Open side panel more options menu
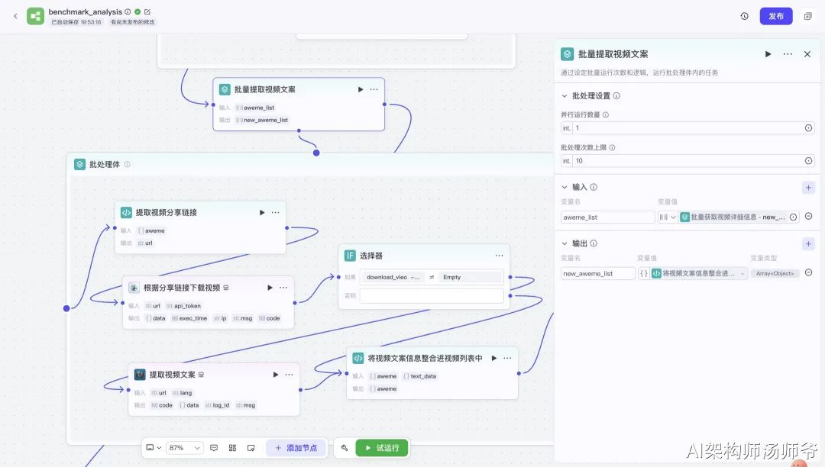 tap(788, 54)
